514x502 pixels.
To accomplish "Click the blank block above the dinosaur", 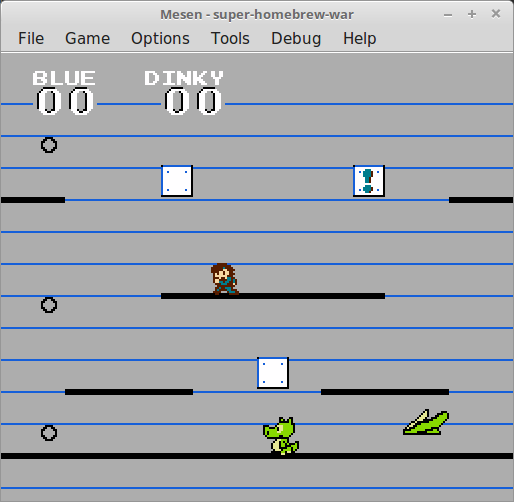I will (x=273, y=373).
